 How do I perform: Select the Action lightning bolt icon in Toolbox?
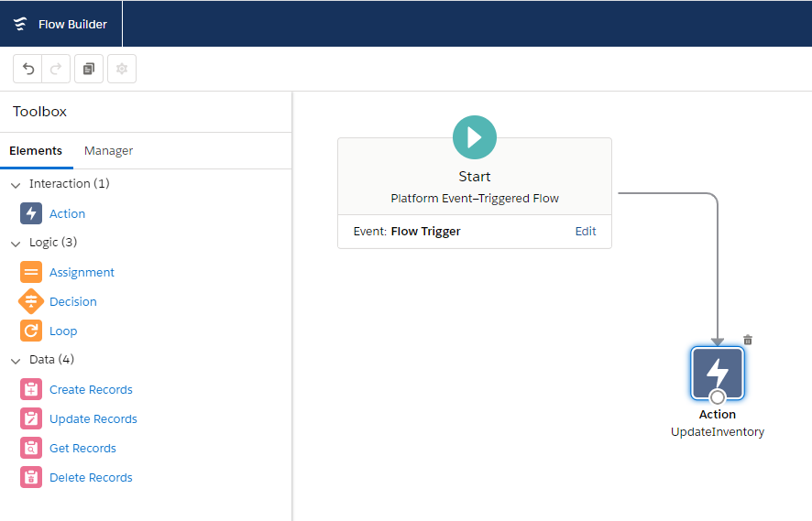click(31, 213)
